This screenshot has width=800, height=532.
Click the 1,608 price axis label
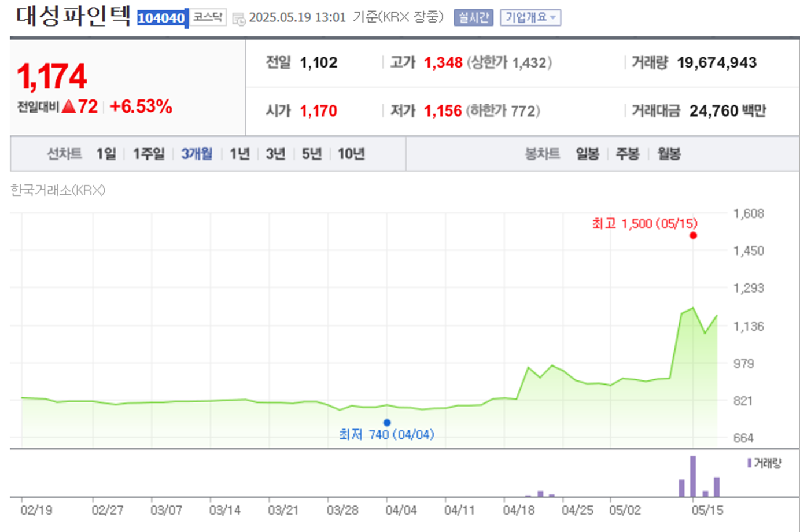(x=749, y=214)
